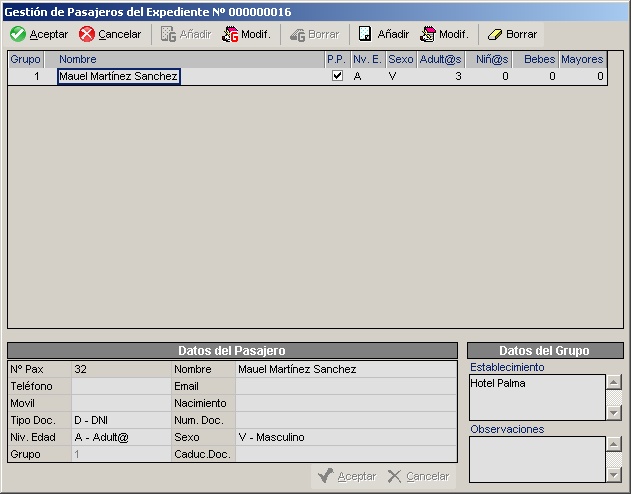
Task: Open the Tipo Doc. field showing D - DNI
Action: pos(122,420)
